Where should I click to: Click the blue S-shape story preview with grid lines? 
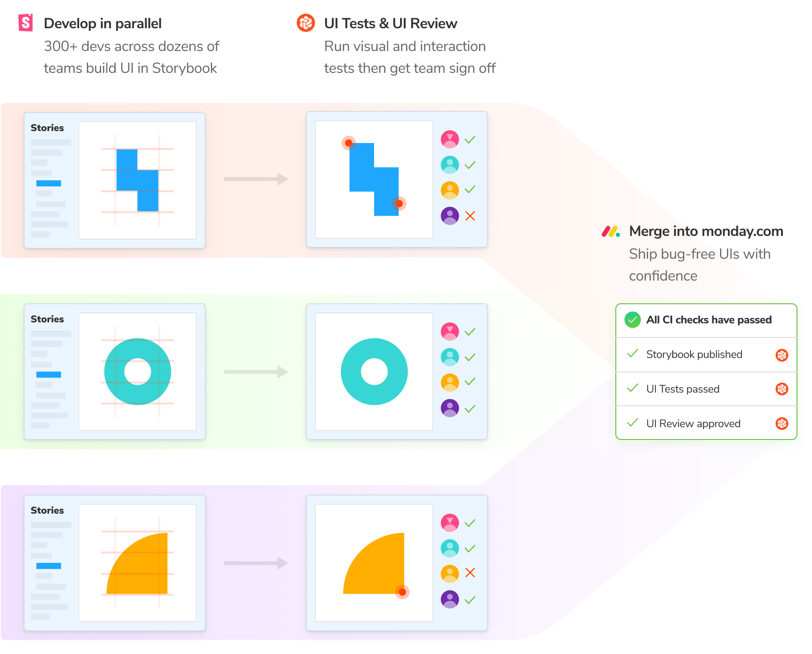pyautogui.click(x=137, y=180)
